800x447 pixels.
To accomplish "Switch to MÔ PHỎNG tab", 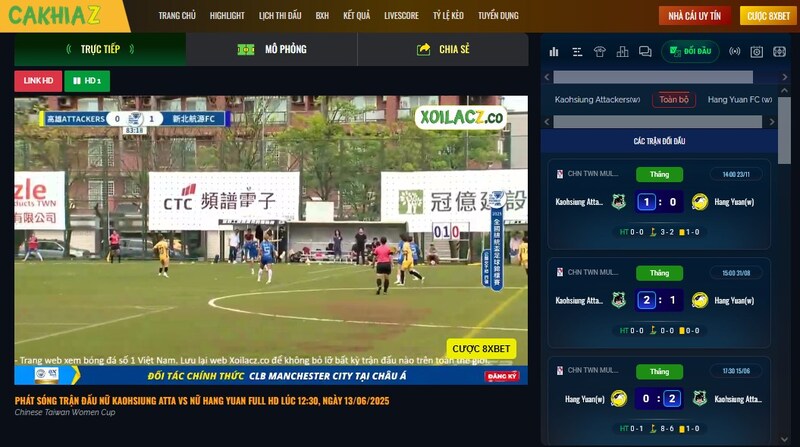I will coord(272,49).
